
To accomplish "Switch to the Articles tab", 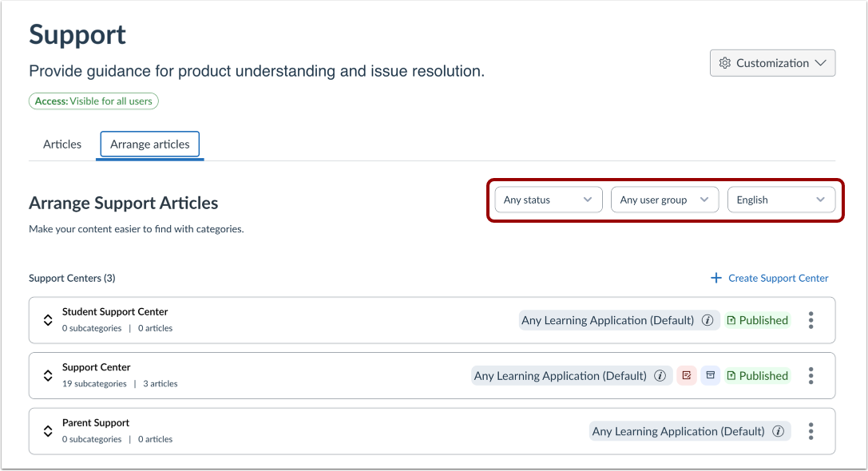I will pyautogui.click(x=62, y=144).
